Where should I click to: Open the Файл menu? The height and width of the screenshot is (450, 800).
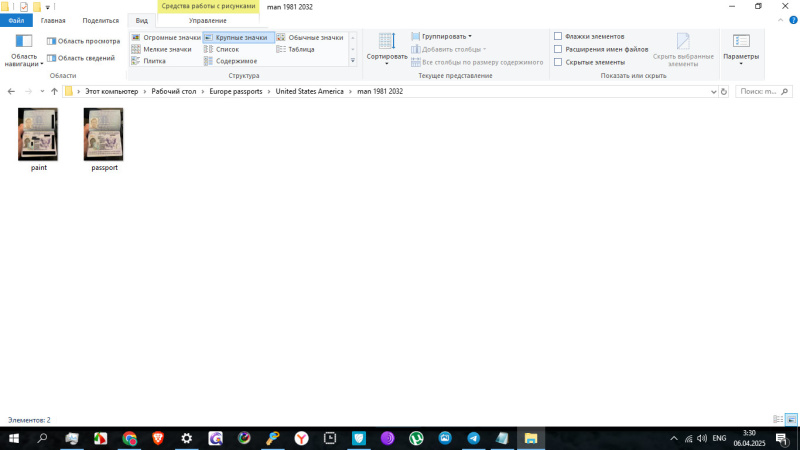click(x=16, y=20)
